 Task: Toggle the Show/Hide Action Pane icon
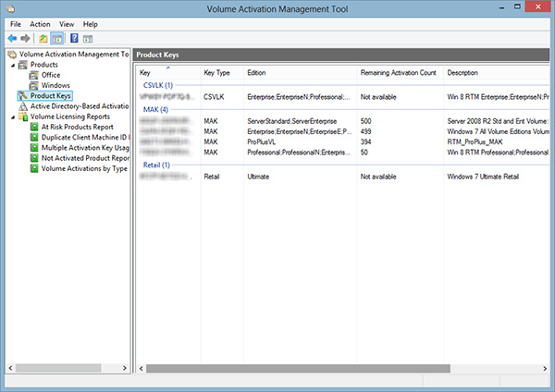click(88, 39)
